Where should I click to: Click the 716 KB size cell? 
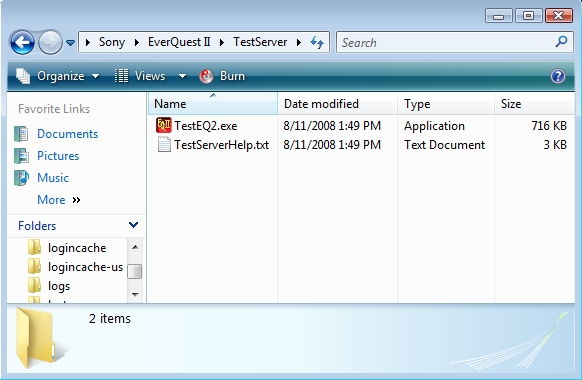[x=549, y=126]
